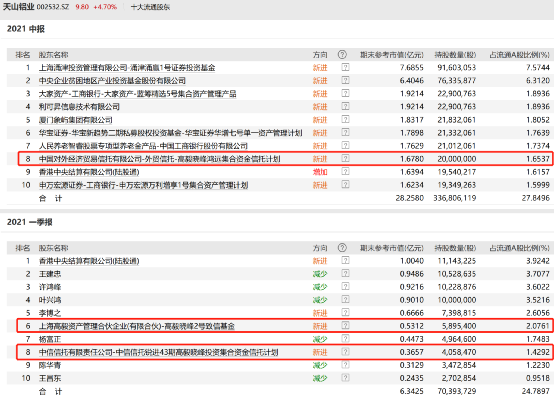The image size is (554, 397).
Task: Open shareholder 申万宏源证券-工商银行 link
Action: pyautogui.click(x=143, y=185)
